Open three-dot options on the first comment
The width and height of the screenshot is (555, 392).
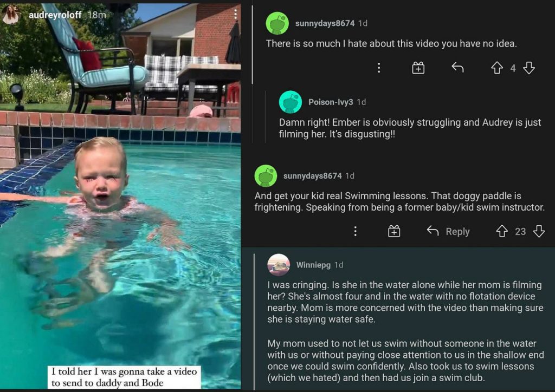[379, 68]
